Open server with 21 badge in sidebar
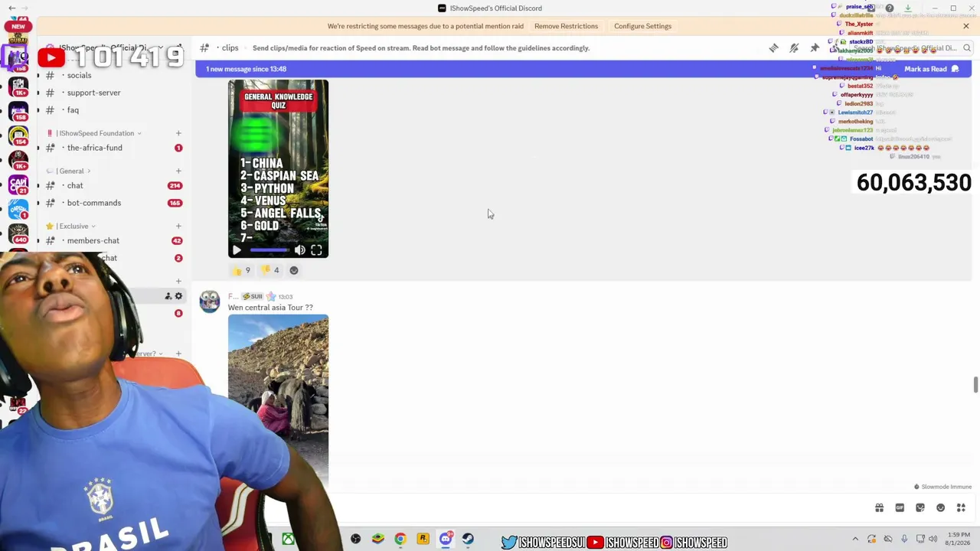Viewport: 980px width, 551px height. 18,184
